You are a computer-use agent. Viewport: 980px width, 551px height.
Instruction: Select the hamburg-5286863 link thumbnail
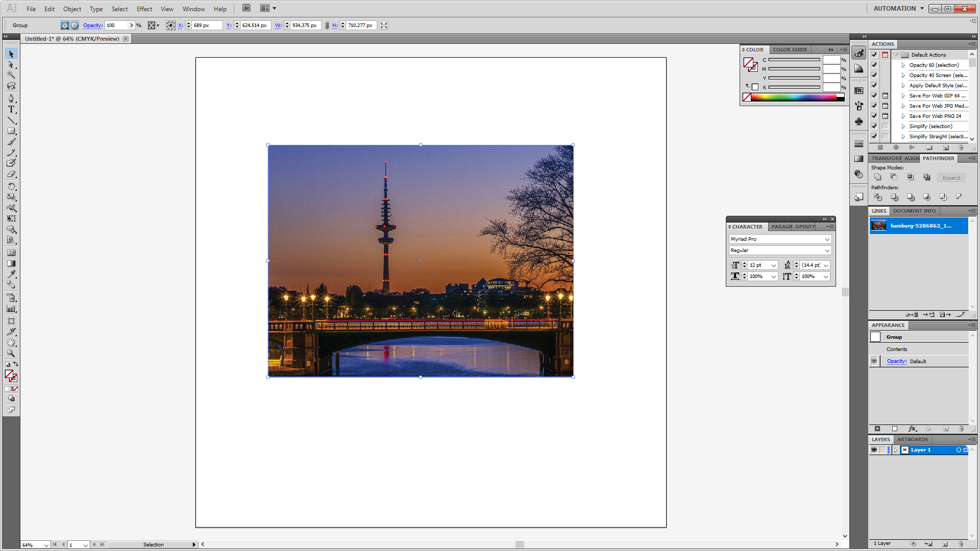[878, 226]
